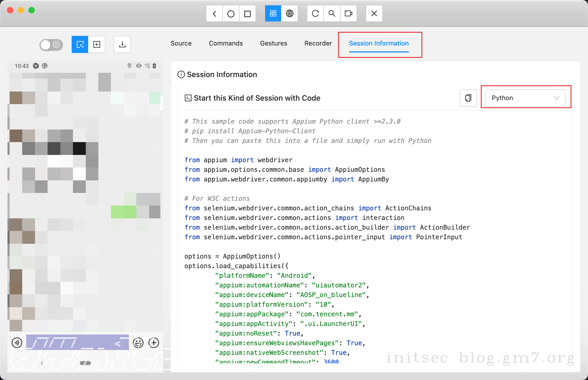588x380 pixels.
Task: Refresh source and screenshot
Action: point(315,13)
